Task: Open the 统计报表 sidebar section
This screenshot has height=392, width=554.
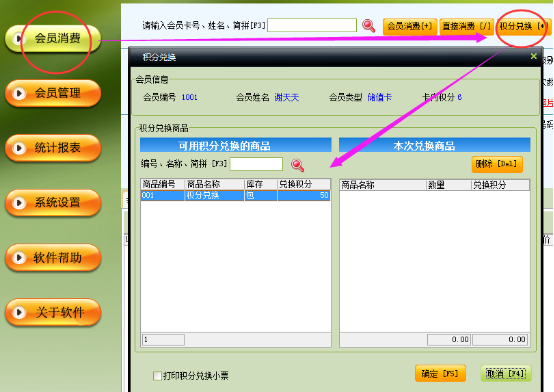Action: [x=53, y=148]
